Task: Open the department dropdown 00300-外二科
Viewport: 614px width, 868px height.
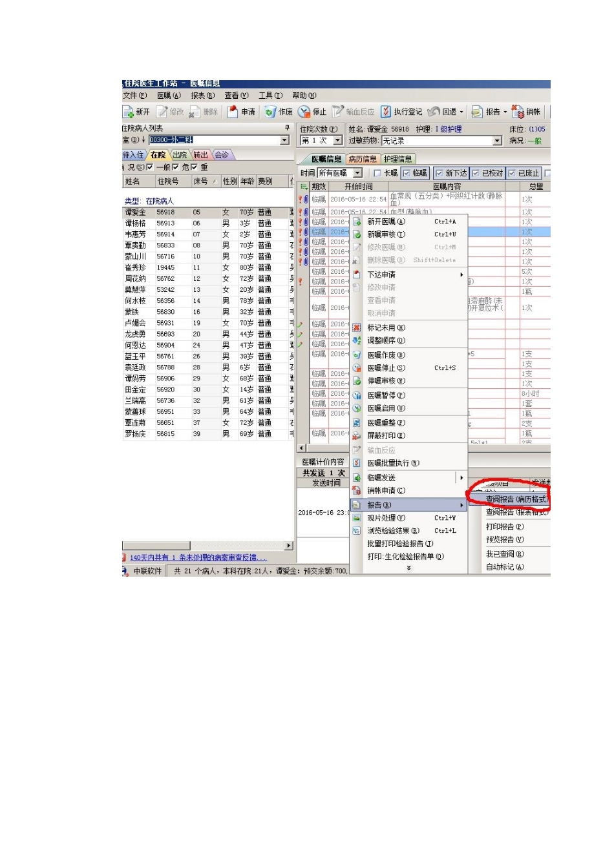Action: coord(284,140)
